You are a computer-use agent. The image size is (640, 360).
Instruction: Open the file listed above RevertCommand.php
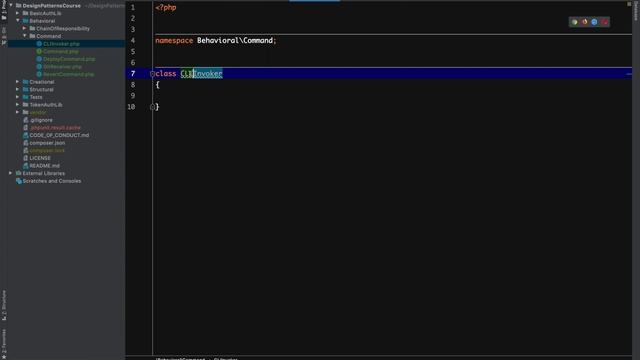[x=62, y=67]
